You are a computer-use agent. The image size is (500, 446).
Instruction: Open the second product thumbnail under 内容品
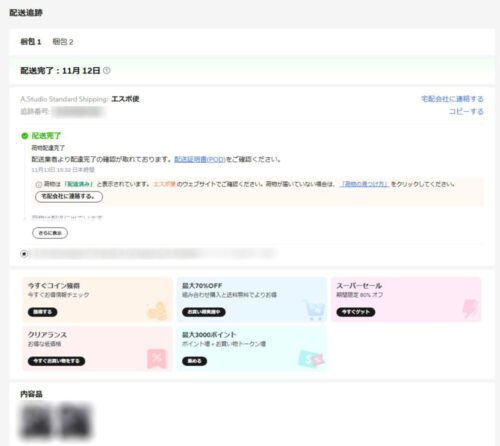coord(75,421)
